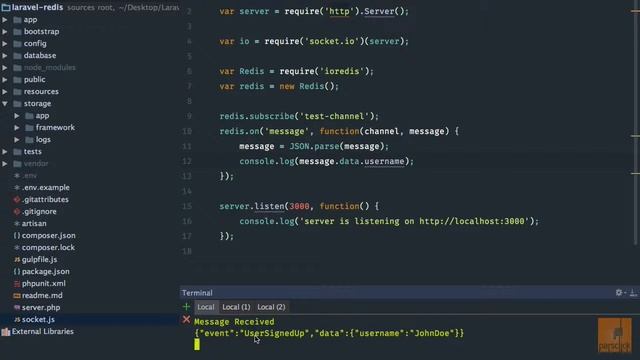Click the socket.js JS file icon
Screen dimensions: 640x360
(17, 320)
